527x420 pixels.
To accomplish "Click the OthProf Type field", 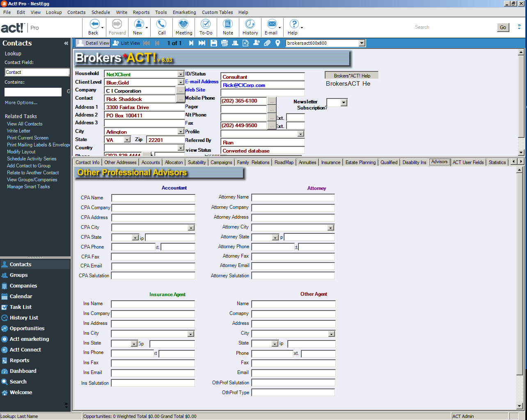I will [x=293, y=393].
